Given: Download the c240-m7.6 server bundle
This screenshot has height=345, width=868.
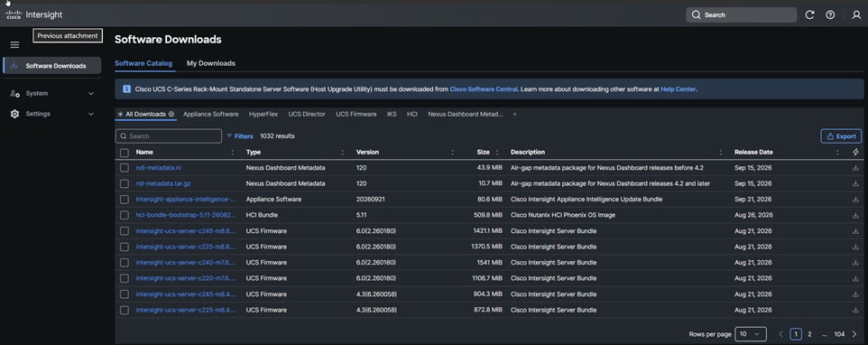Looking at the screenshot, I should (856, 263).
